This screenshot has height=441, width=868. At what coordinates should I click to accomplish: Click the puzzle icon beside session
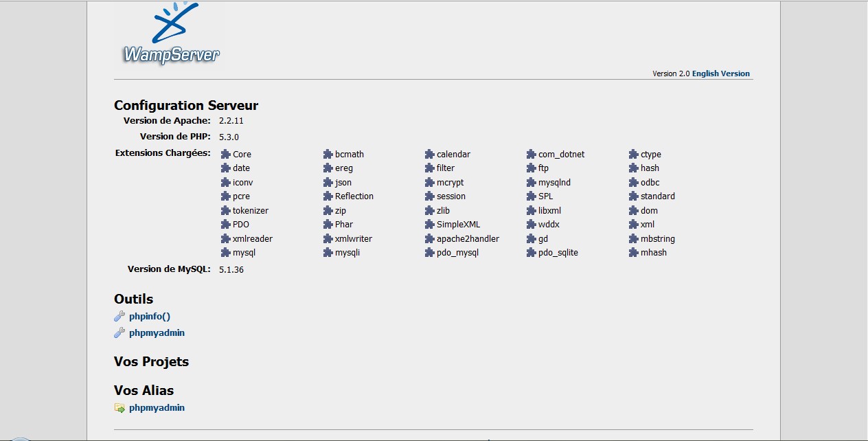pos(430,196)
